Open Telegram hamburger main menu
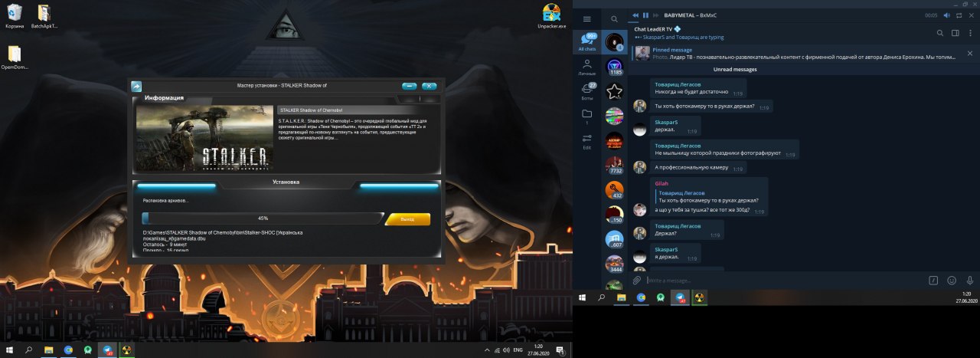Image resolution: width=980 pixels, height=358 pixels. click(587, 18)
